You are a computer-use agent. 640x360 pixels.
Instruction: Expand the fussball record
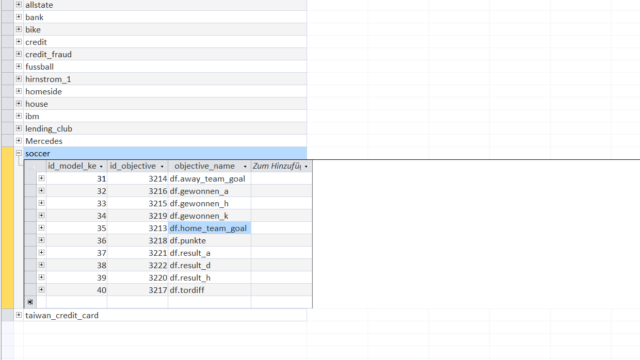[x=19, y=66]
